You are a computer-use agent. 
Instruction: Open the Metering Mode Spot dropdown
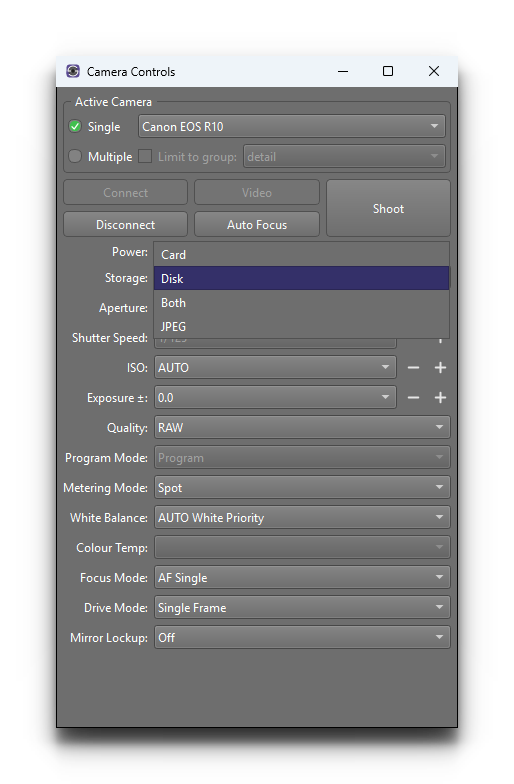click(302, 488)
